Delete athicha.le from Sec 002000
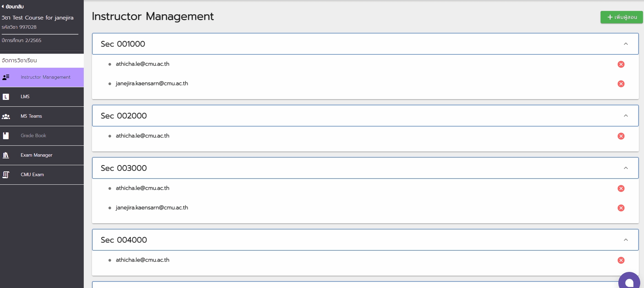Viewport: 644px width, 288px height. coord(621,136)
